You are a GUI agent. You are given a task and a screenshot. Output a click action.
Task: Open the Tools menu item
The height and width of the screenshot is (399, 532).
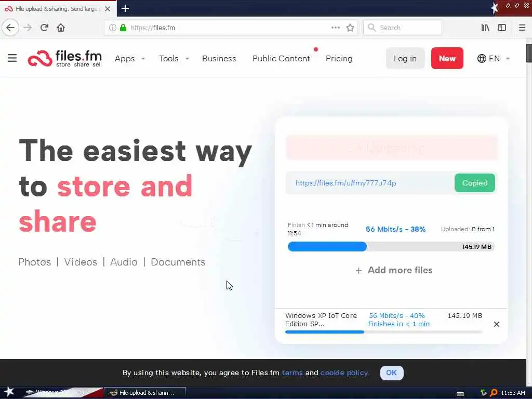point(169,58)
